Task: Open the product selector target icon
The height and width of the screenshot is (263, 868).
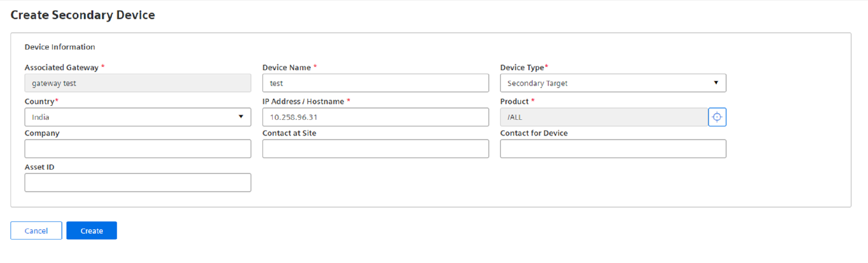Action: point(717,117)
